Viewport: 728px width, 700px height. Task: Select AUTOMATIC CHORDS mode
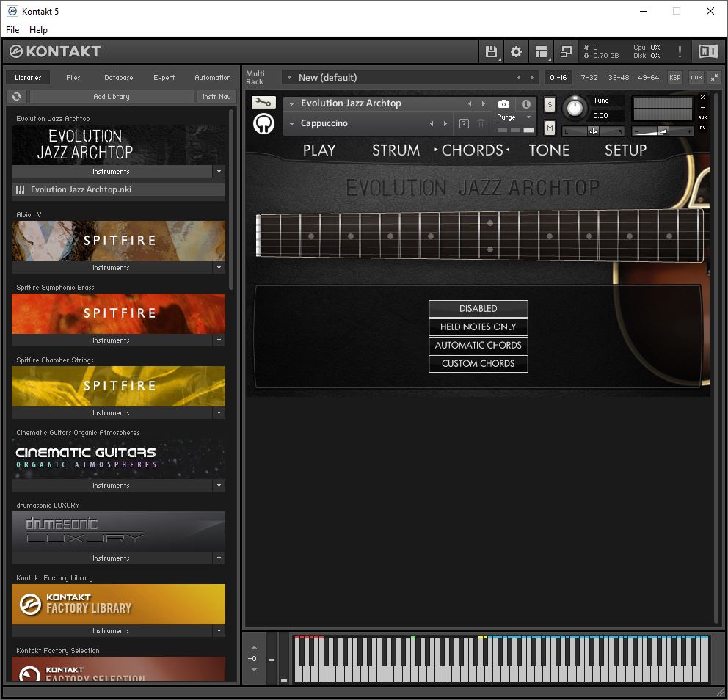coord(478,346)
